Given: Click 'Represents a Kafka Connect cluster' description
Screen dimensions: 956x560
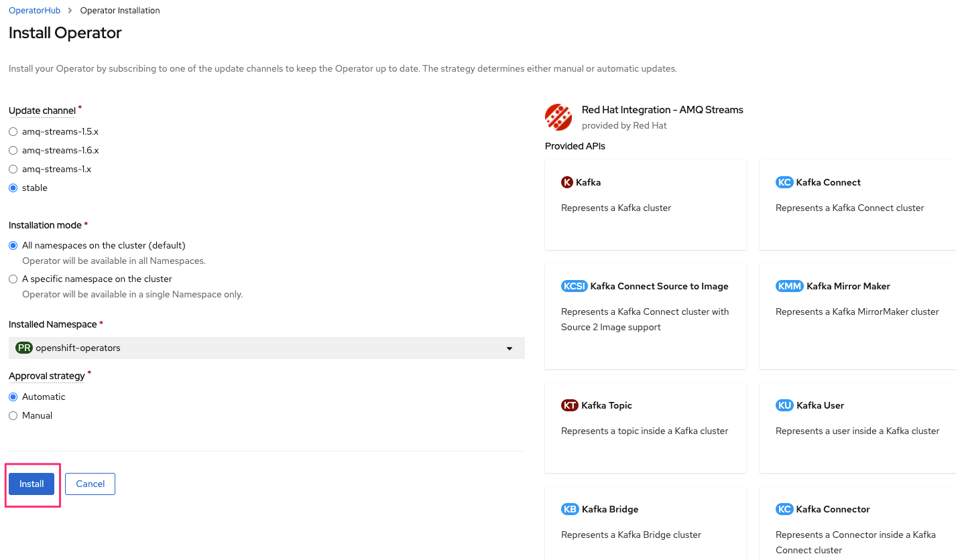Looking at the screenshot, I should 849,208.
